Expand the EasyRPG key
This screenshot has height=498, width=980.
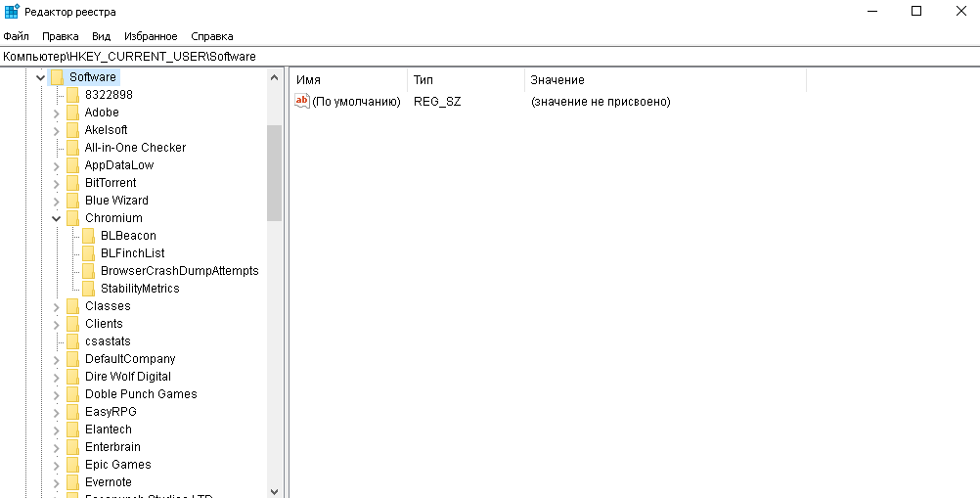point(57,413)
